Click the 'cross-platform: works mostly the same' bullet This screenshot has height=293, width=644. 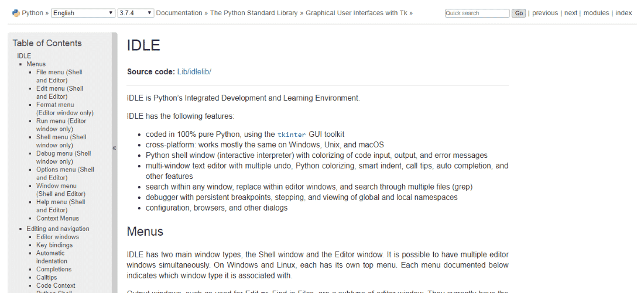point(265,145)
